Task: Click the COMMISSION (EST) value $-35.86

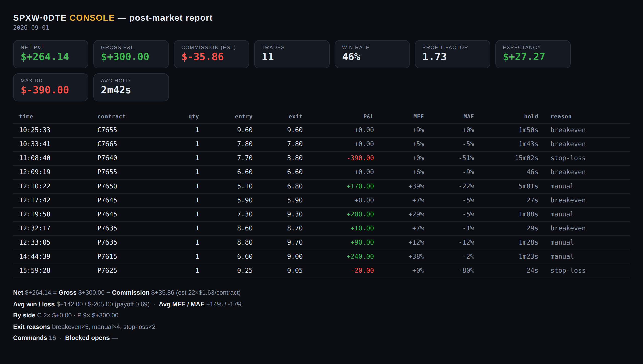Action: [x=202, y=57]
